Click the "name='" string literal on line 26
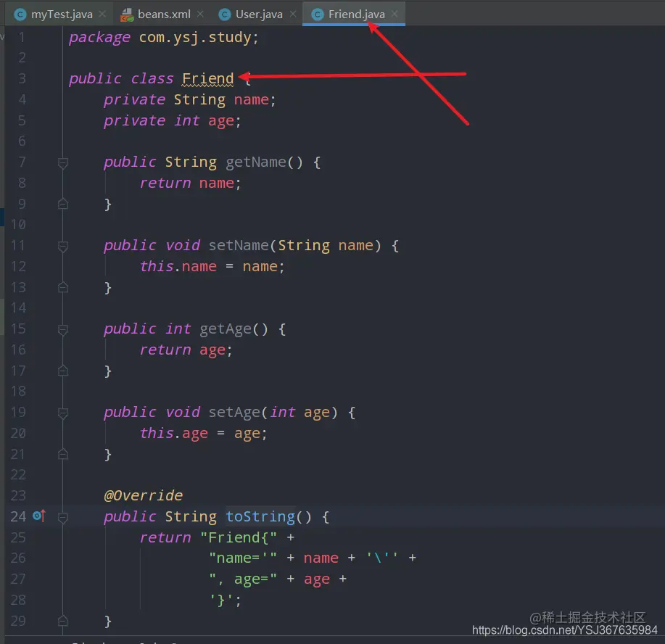 [243, 558]
